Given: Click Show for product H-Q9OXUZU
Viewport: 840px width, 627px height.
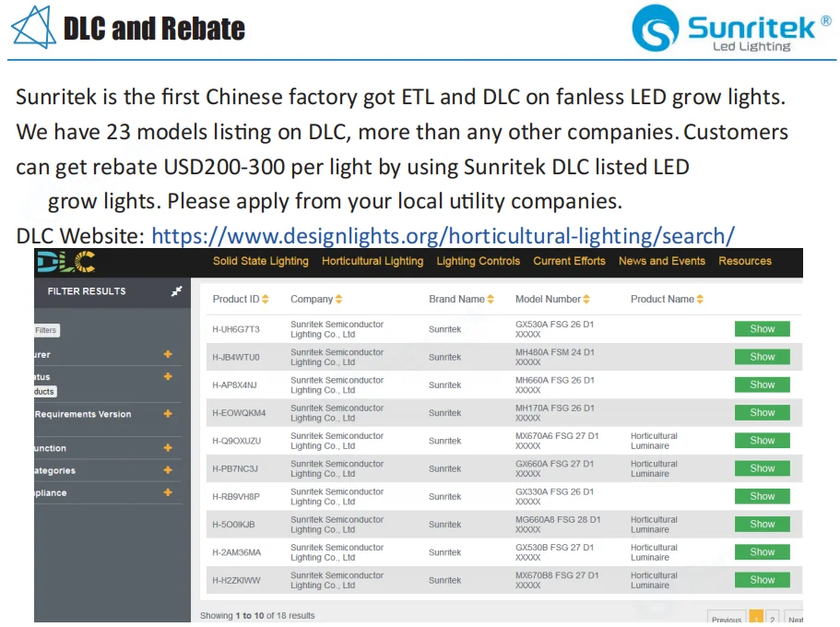Looking at the screenshot, I should click(762, 441).
